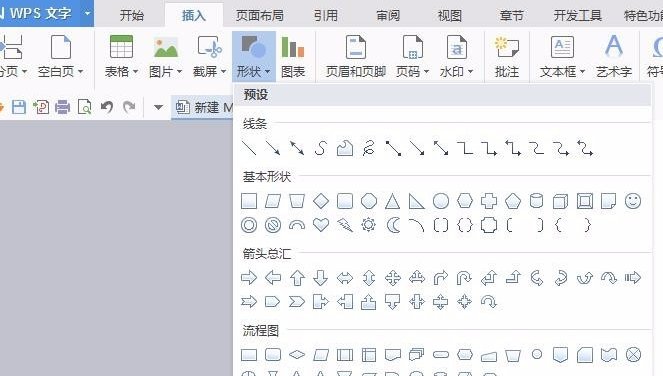Click the undo arrow
The image size is (663, 376).
(x=107, y=107)
